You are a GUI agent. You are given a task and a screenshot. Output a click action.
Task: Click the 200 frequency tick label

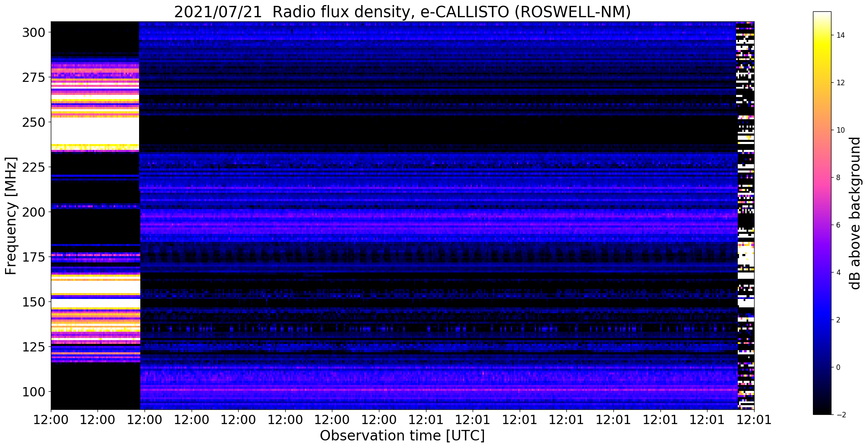(x=34, y=212)
